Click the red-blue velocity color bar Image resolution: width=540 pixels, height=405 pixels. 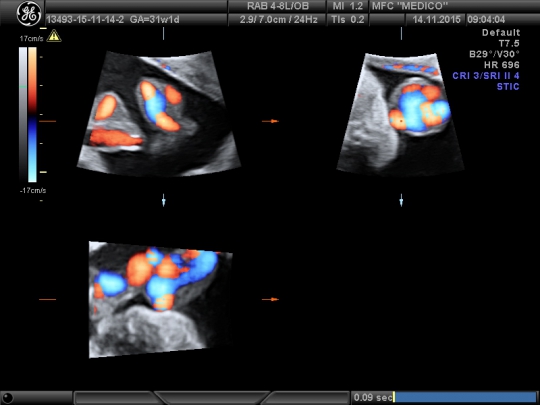[32, 115]
